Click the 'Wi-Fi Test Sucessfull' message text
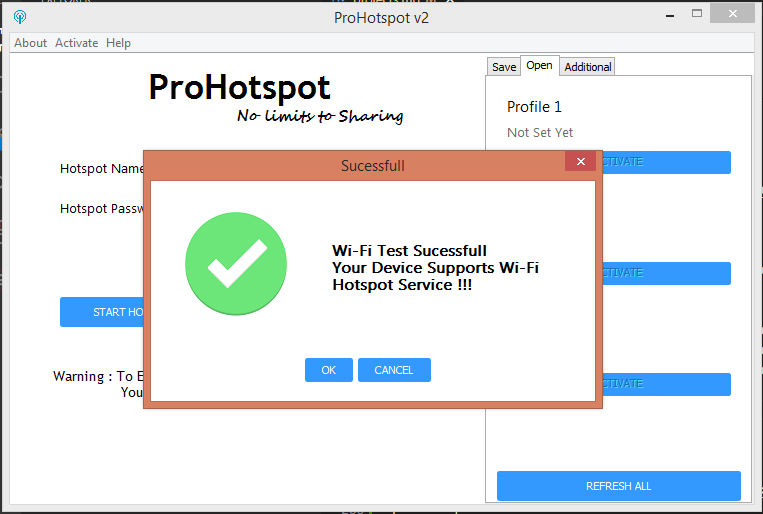This screenshot has width=763, height=514. click(x=409, y=251)
